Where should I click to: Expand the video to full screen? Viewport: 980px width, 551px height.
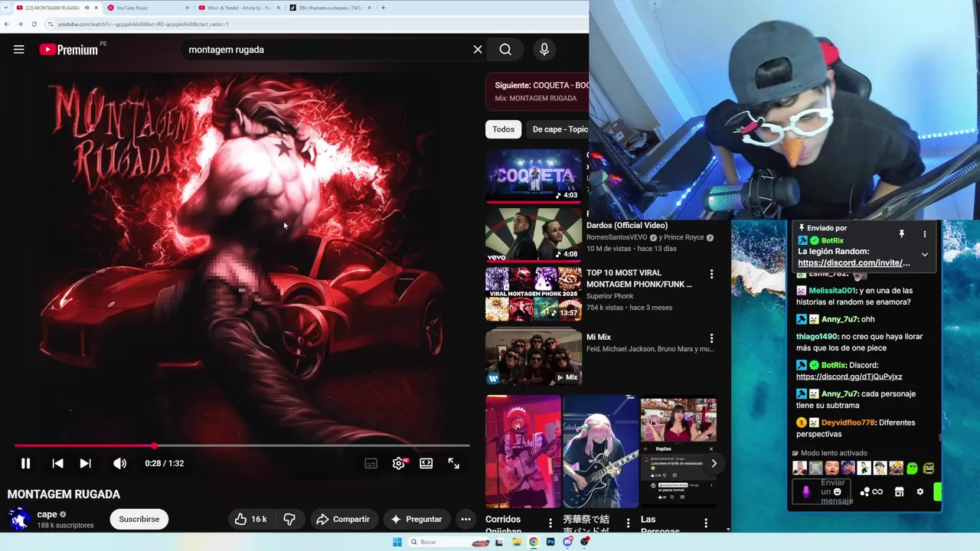[x=454, y=463]
